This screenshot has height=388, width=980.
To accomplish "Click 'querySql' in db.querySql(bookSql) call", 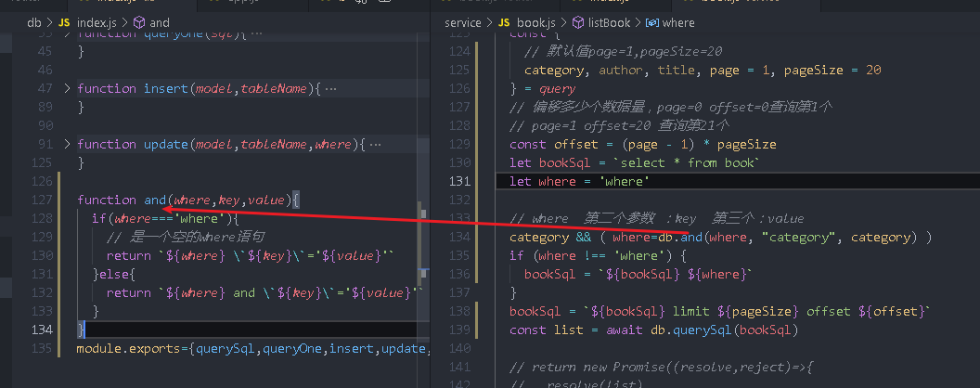I will pyautogui.click(x=702, y=330).
